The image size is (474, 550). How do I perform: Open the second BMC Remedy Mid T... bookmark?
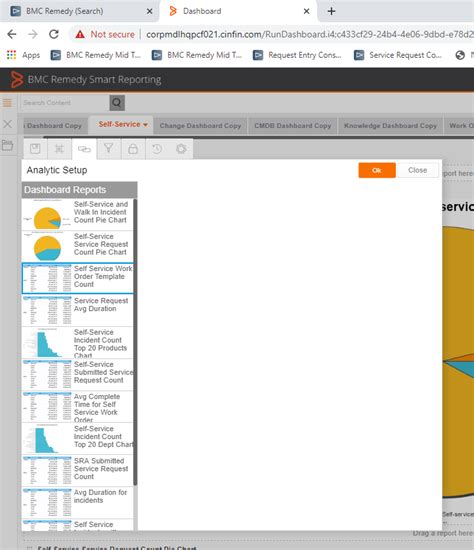[x=197, y=55]
